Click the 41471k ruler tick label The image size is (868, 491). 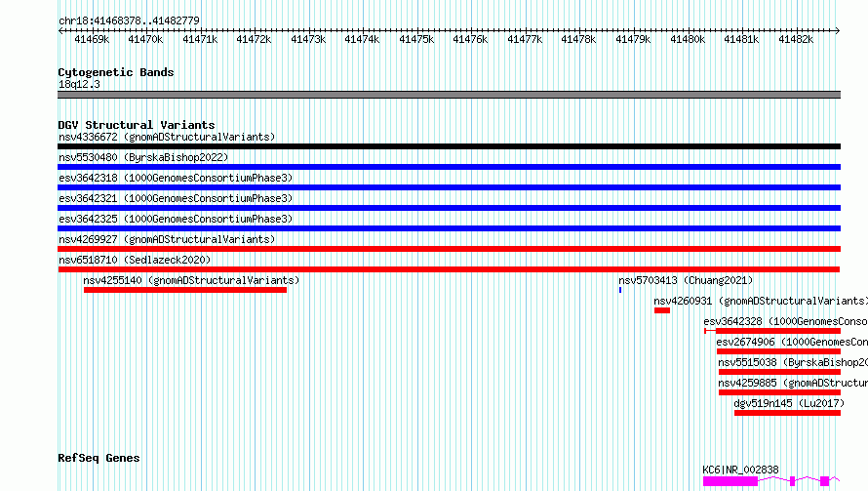[200, 39]
